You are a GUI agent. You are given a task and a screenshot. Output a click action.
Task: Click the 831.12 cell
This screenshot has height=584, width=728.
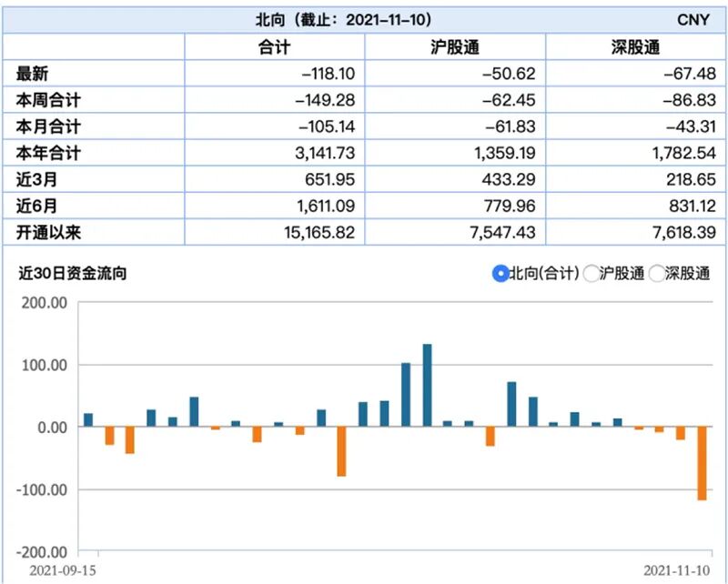coord(693,206)
